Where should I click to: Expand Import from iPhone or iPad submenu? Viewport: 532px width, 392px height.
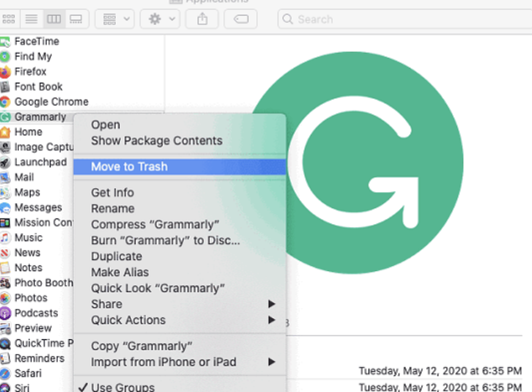180,363
